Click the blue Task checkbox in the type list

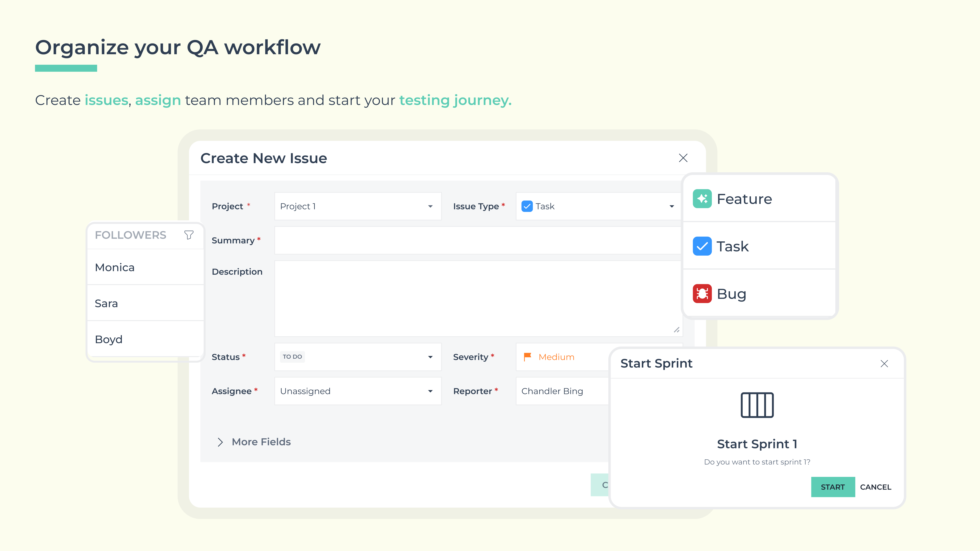click(x=702, y=246)
